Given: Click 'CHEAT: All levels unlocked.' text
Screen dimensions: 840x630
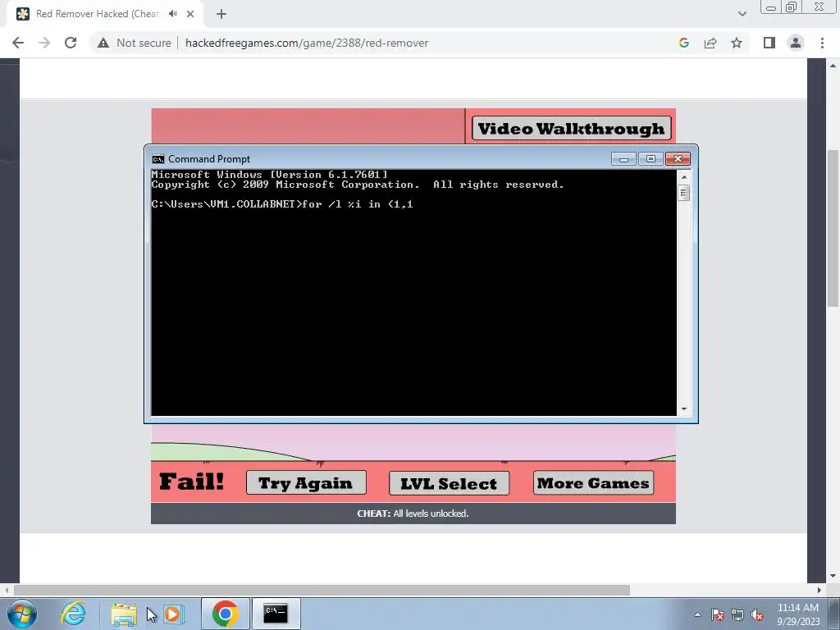Looking at the screenshot, I should point(413,514).
